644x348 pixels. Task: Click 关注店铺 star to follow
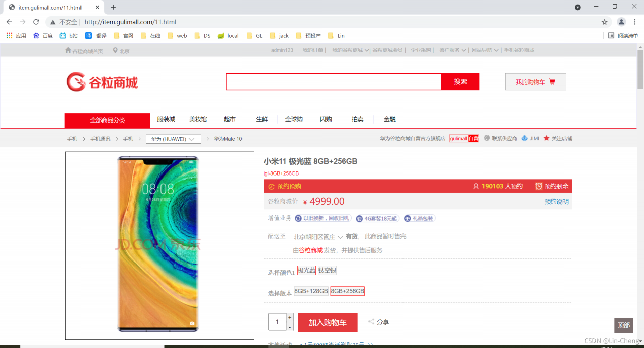[557, 138]
